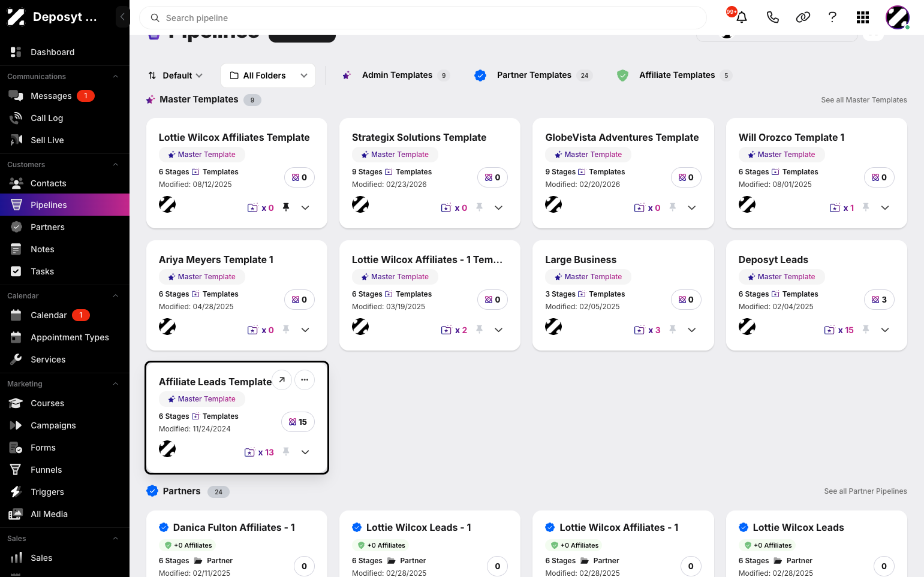Click the Search pipeline field

(423, 18)
